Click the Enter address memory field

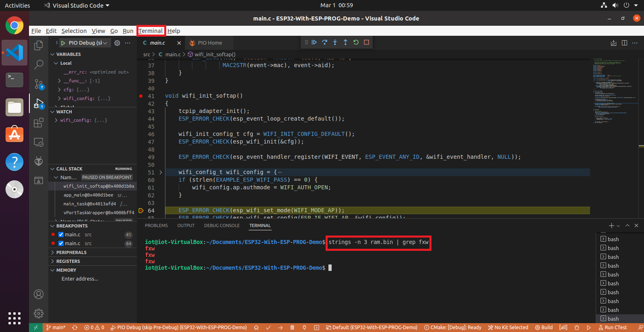80,279
